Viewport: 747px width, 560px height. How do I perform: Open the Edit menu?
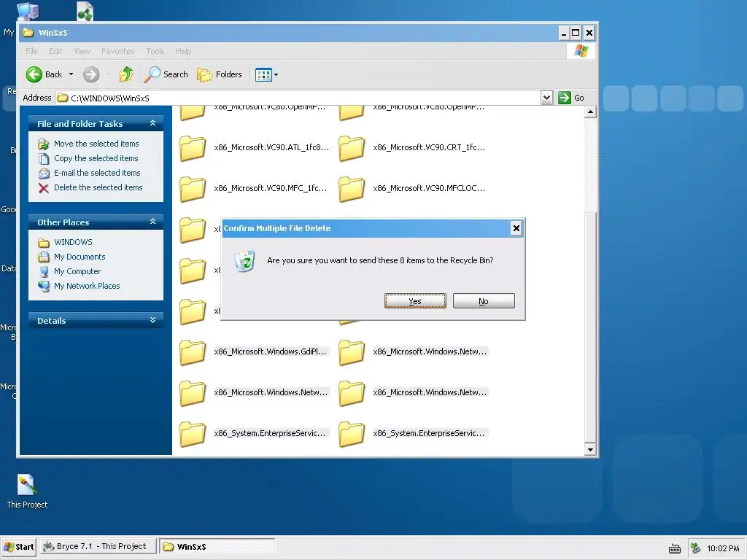pos(55,51)
